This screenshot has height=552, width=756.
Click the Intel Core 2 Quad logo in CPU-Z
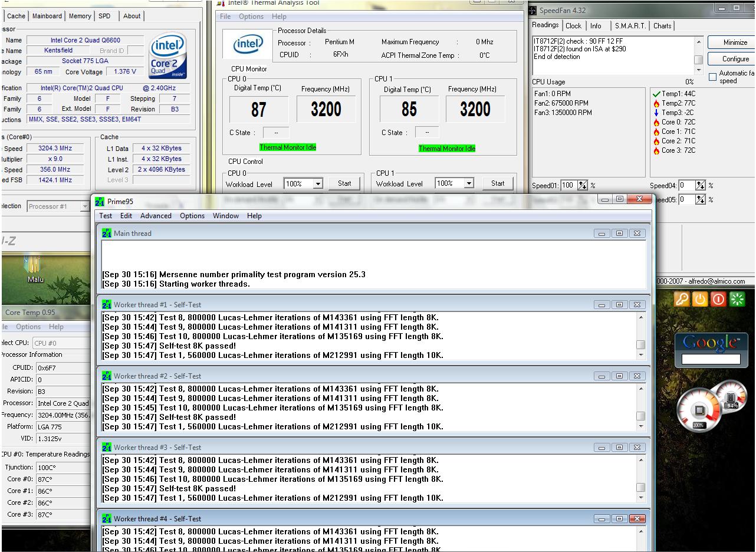point(168,57)
